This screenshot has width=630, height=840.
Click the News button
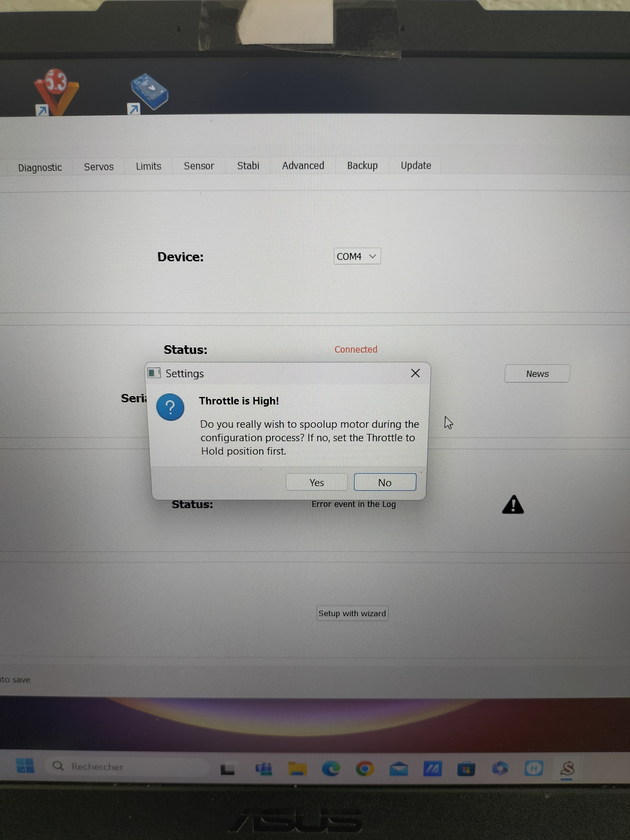click(537, 374)
